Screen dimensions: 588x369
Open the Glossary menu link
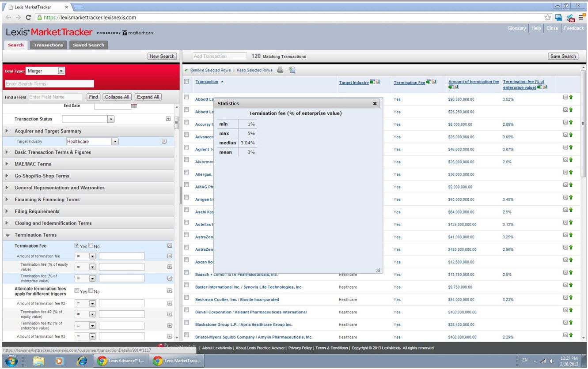(516, 28)
